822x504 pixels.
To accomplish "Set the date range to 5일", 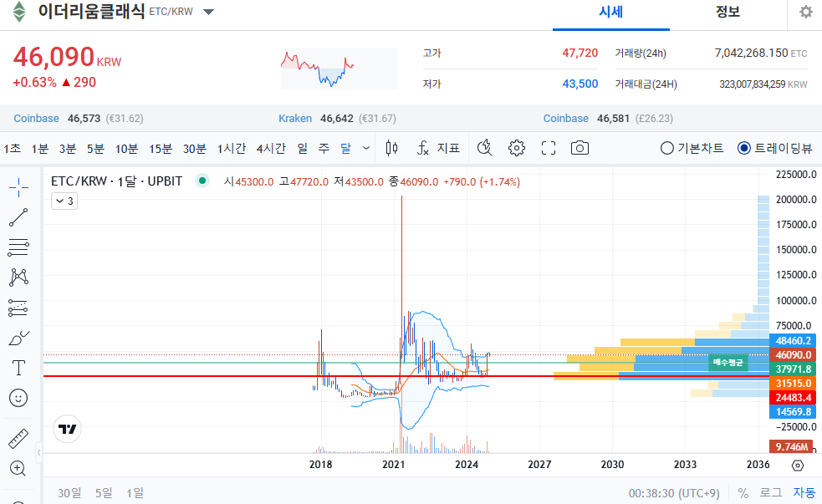I will pyautogui.click(x=104, y=493).
